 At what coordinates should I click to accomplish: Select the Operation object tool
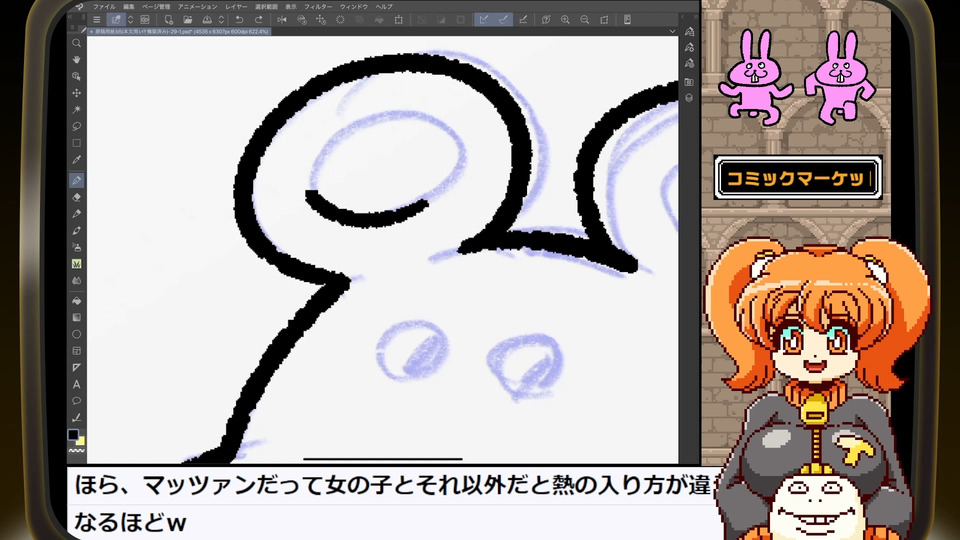coord(77,77)
